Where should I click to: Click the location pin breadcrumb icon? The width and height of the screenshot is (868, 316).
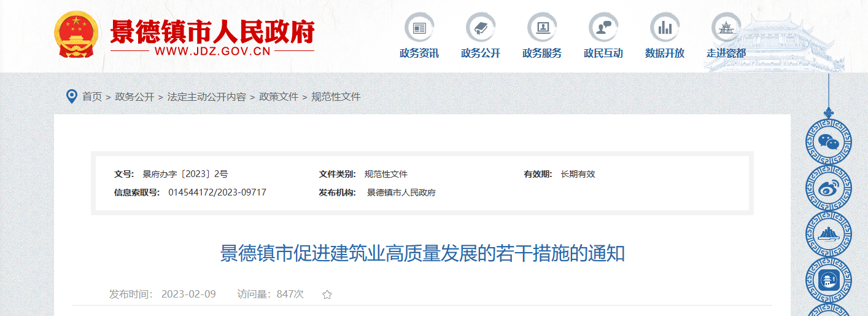click(72, 97)
